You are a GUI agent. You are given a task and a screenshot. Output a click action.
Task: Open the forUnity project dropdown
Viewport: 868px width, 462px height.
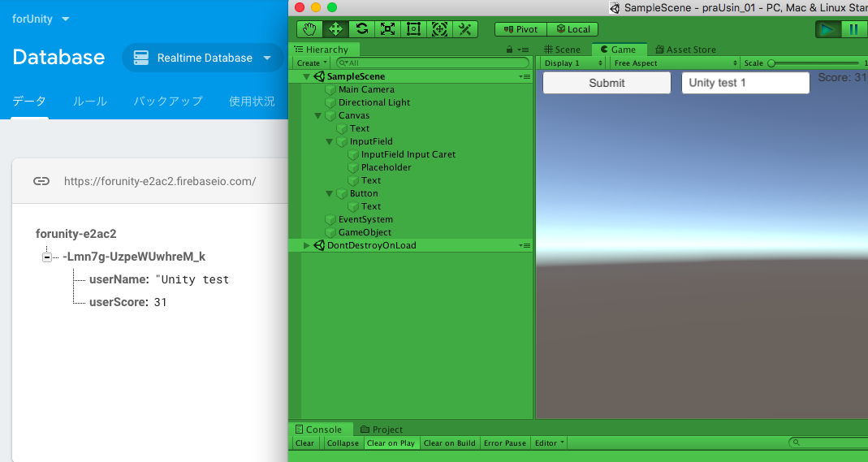(41, 19)
